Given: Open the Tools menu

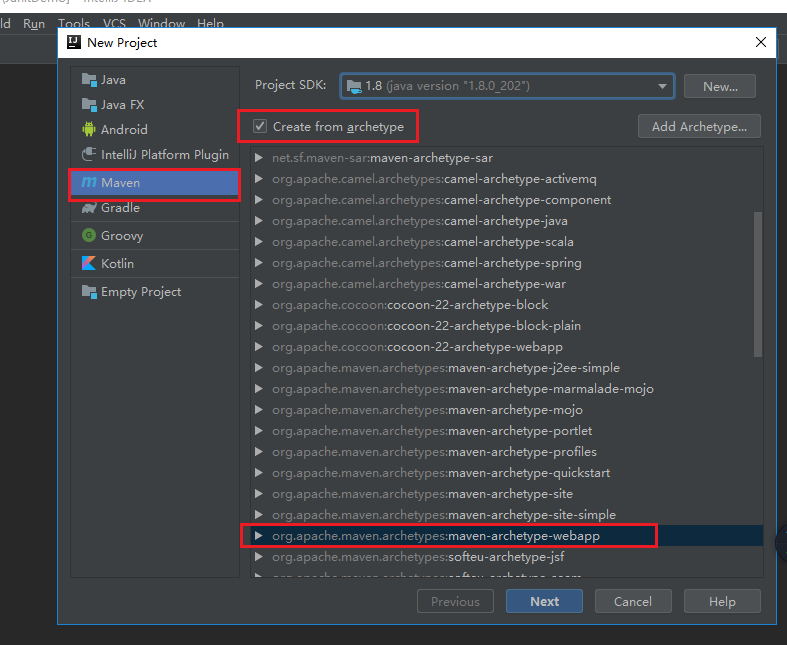Looking at the screenshot, I should [x=74, y=24].
